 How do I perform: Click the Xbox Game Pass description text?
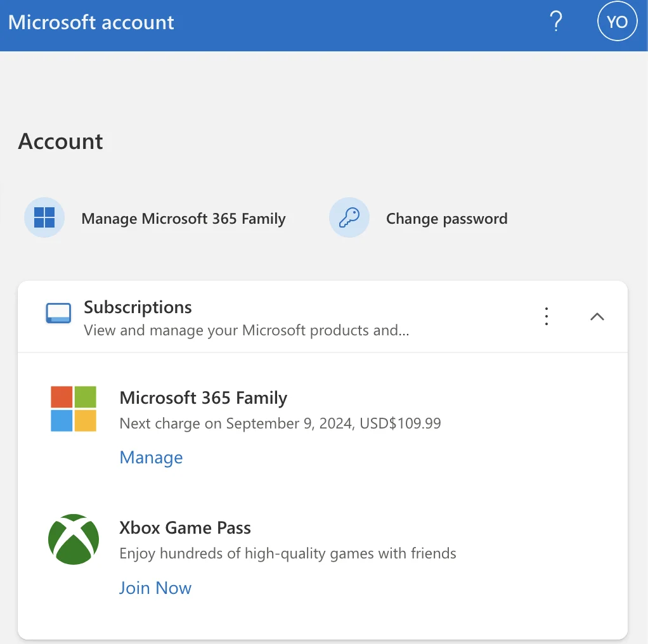coord(288,553)
